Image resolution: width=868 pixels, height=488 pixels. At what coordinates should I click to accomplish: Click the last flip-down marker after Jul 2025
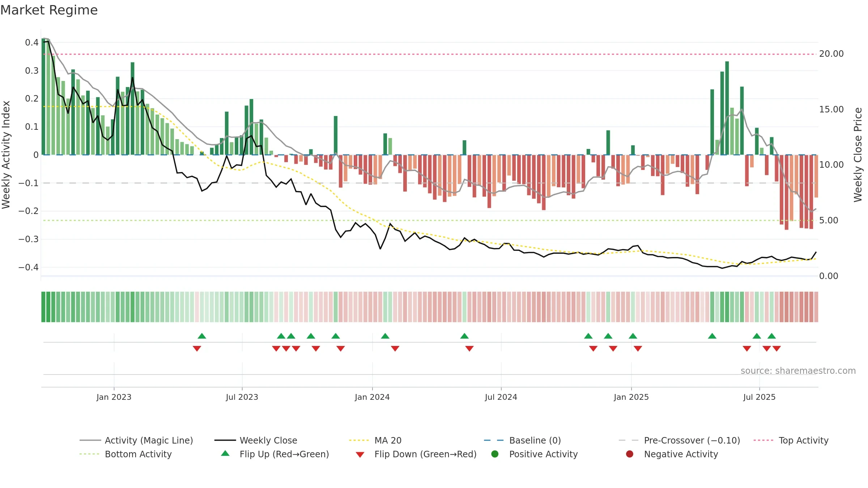click(776, 348)
